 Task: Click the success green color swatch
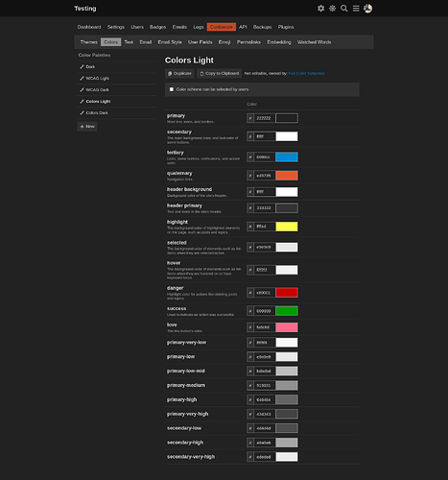point(287,311)
